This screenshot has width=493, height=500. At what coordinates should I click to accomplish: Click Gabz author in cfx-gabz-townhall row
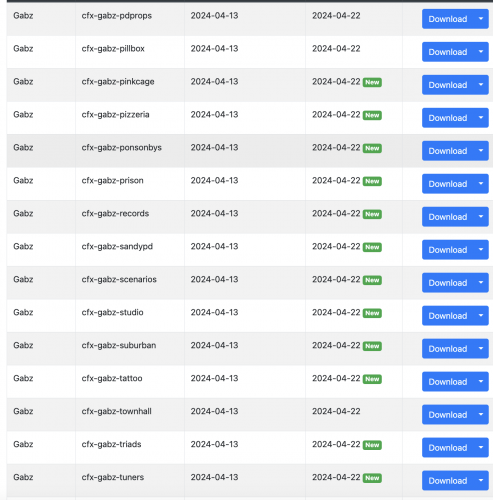tap(23, 412)
